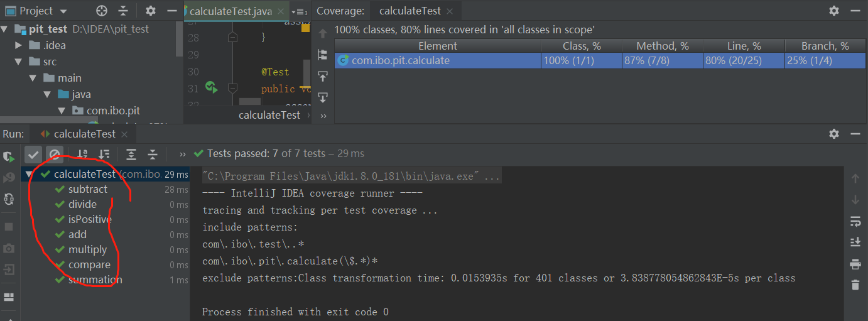Click the rerun failed tests icon

pos(9,178)
